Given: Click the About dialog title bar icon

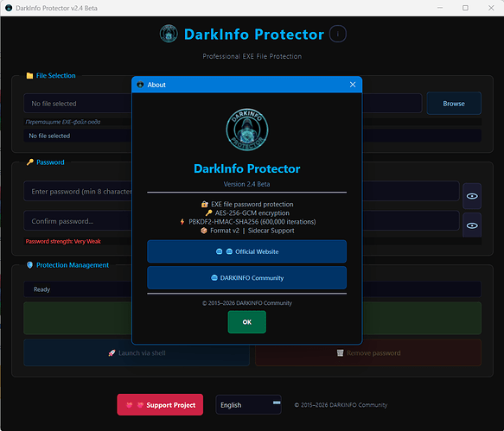Looking at the screenshot, I should coord(140,85).
